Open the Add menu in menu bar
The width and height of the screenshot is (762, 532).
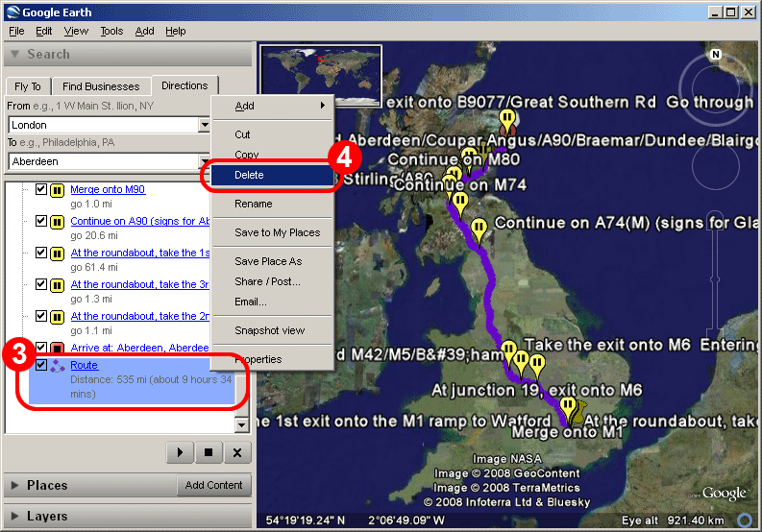pyautogui.click(x=144, y=31)
